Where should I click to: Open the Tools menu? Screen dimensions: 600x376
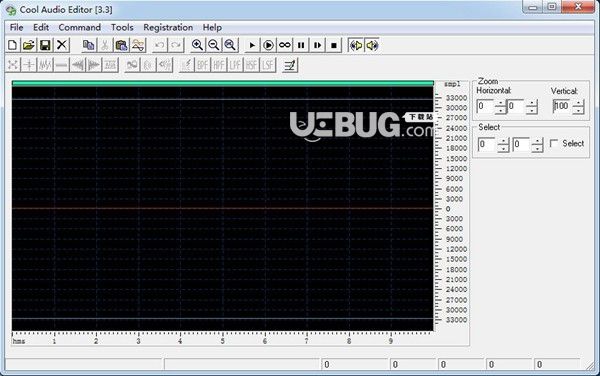pyautogui.click(x=122, y=28)
